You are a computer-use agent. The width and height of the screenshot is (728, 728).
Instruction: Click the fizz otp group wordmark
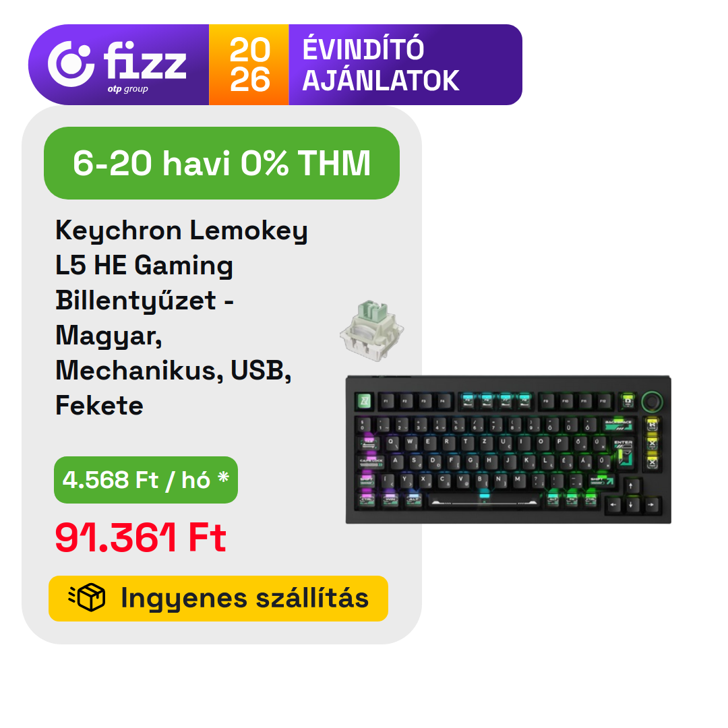[x=144, y=66]
